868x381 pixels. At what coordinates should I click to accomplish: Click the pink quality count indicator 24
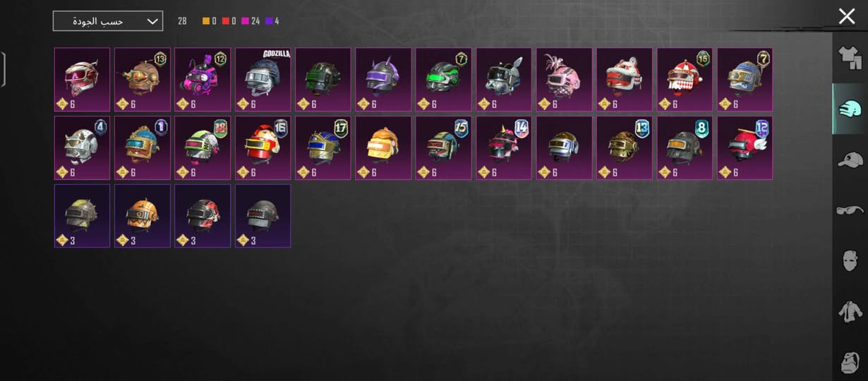251,21
